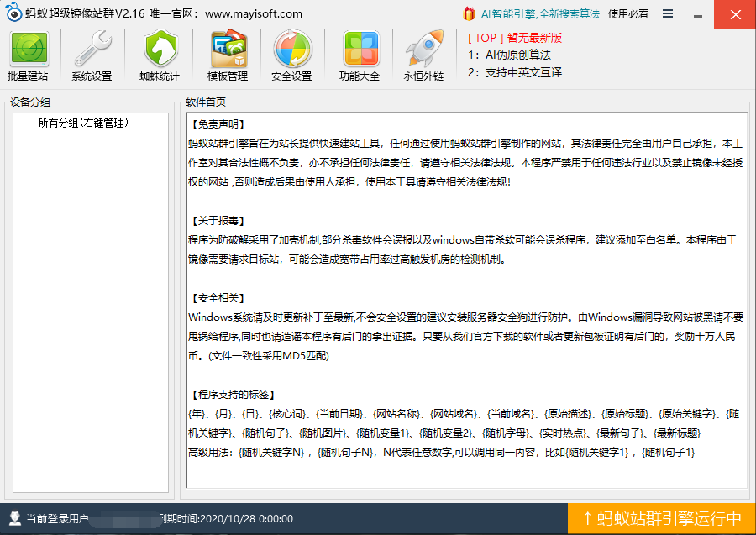Click the ant logo in title bar

(x=13, y=13)
